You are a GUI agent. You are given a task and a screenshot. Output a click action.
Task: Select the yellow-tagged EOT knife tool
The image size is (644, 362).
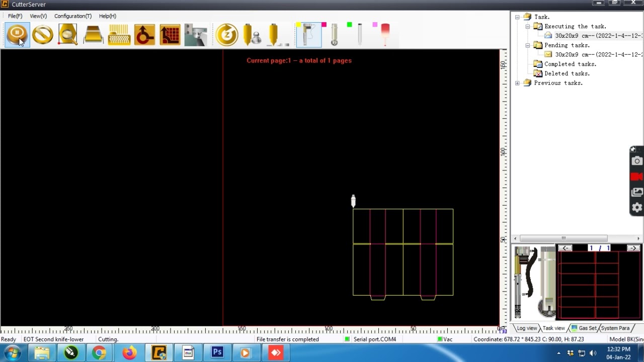tap(309, 35)
